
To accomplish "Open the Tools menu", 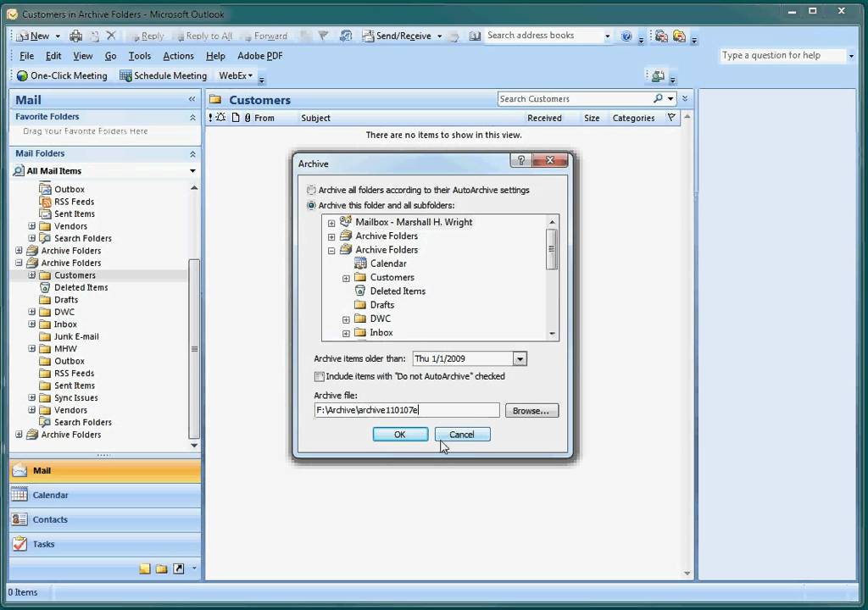I will pos(140,56).
